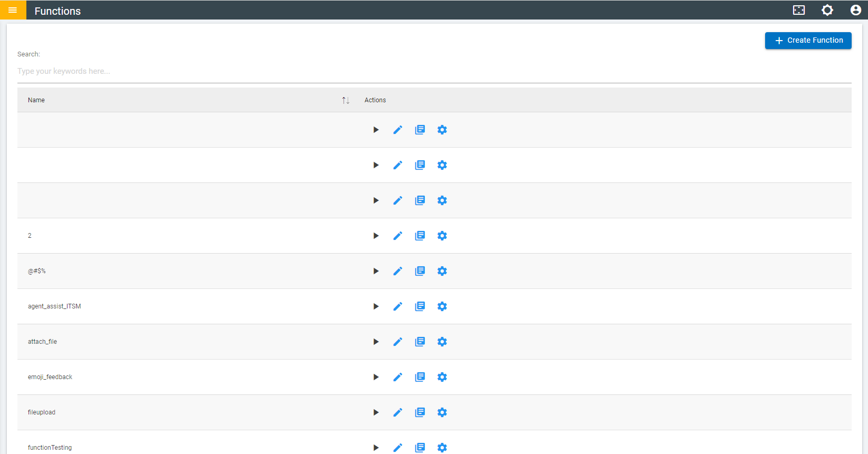Run the function named 2

(x=376, y=236)
